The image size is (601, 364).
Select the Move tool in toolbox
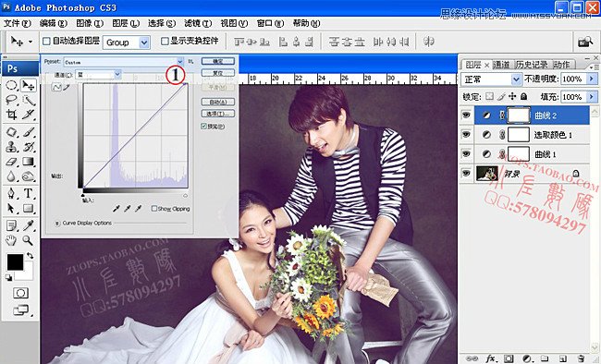pyautogui.click(x=28, y=85)
